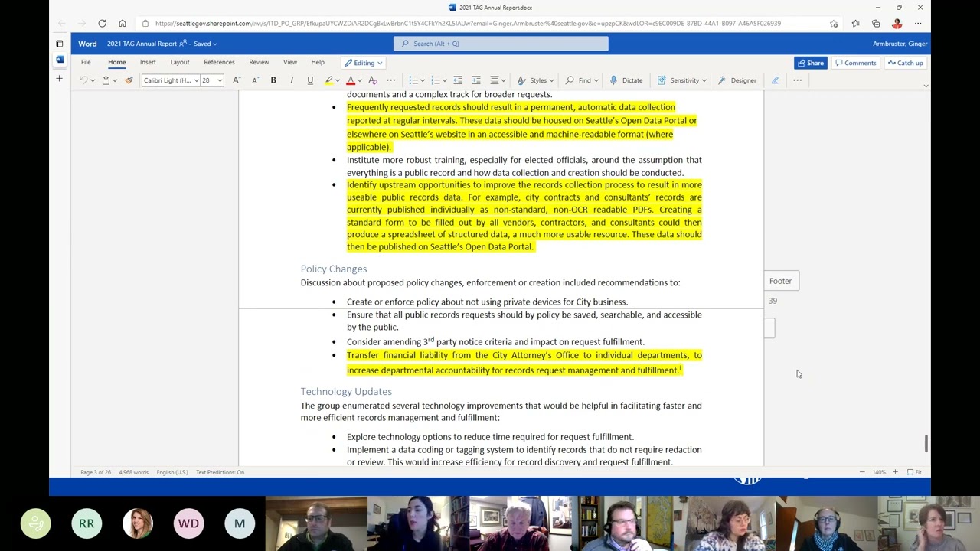Open the Help tab

pos(318,62)
